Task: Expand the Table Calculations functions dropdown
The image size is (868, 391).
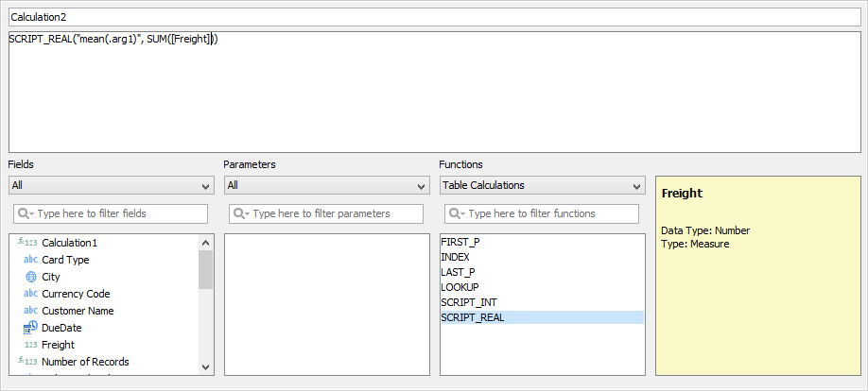Action: (x=542, y=185)
